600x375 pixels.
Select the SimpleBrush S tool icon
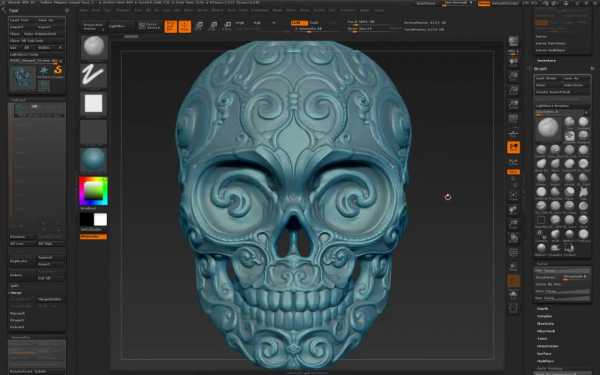(58, 70)
